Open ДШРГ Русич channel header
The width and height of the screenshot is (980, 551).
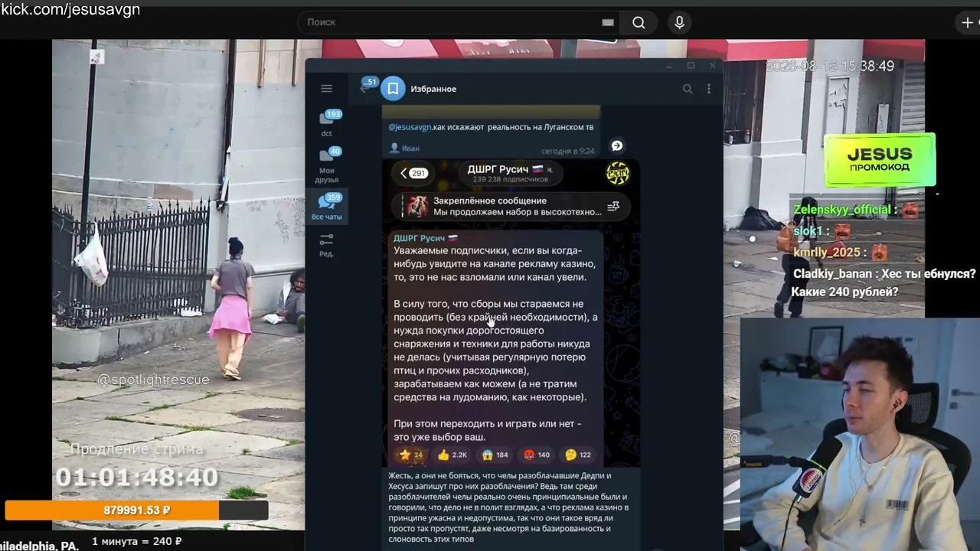point(510,174)
